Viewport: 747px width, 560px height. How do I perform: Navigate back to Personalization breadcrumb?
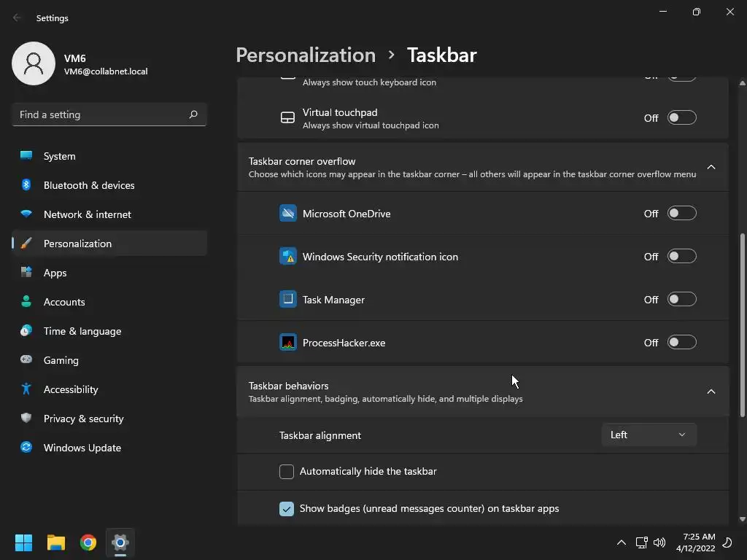[x=306, y=55]
